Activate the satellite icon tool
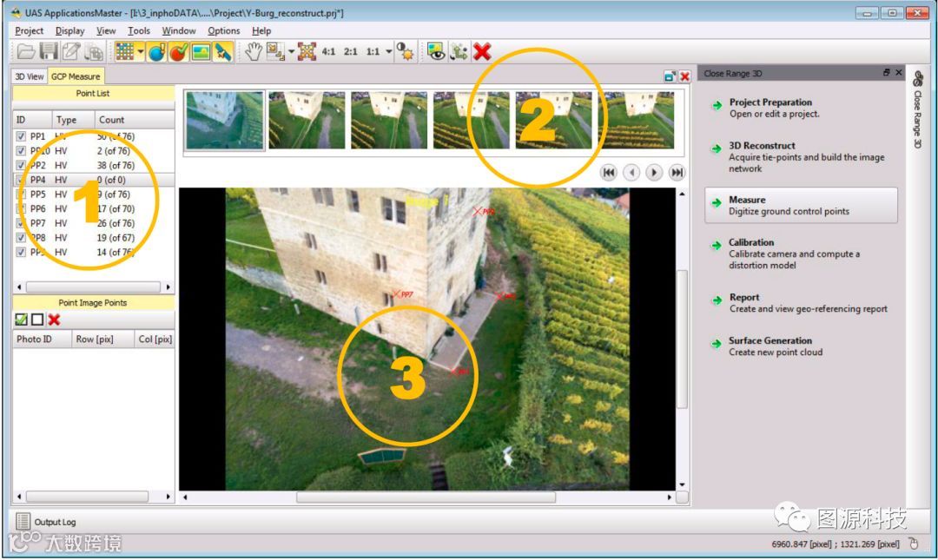This screenshot has width=938, height=560. 223,52
